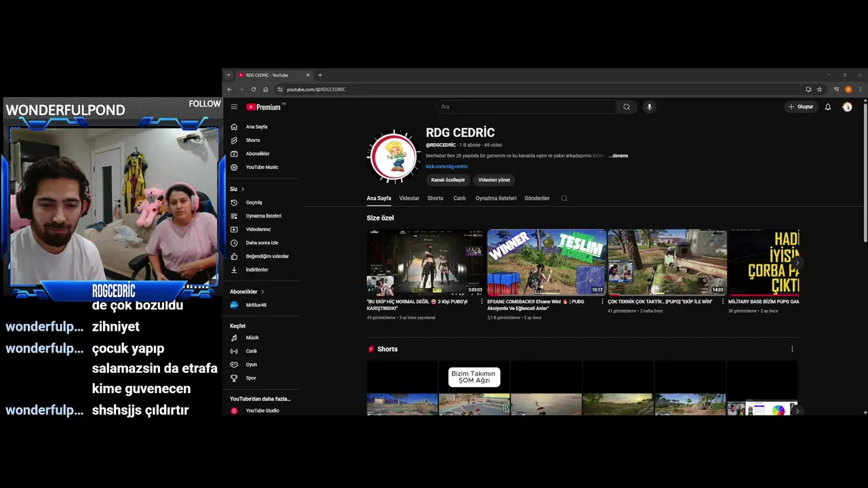Open the Bizim Takımın ŞOM Ağzı short
Image resolution: width=868 pixels, height=488 pixels.
[474, 388]
